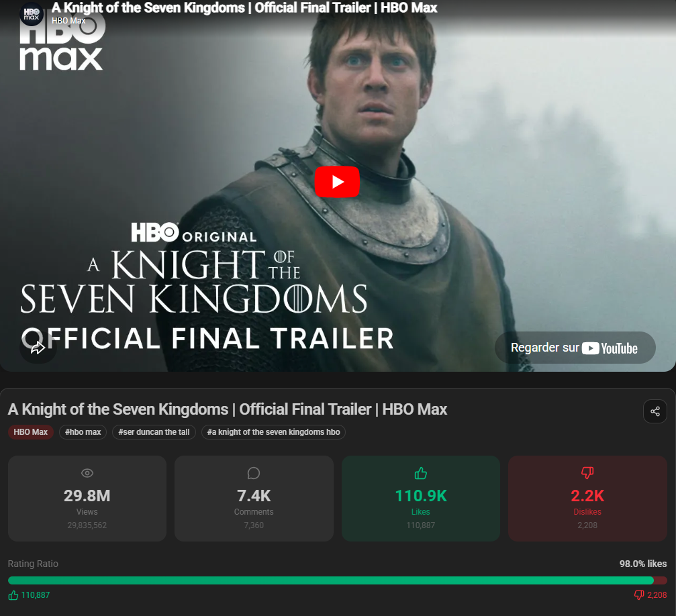676x616 pixels.
Task: Select the red HBO Max channel tag
Action: point(31,432)
